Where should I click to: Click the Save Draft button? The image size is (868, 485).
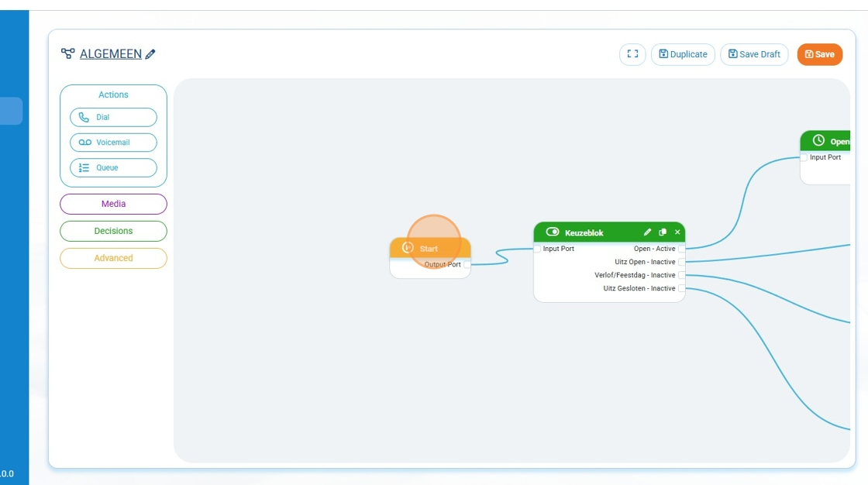754,54
